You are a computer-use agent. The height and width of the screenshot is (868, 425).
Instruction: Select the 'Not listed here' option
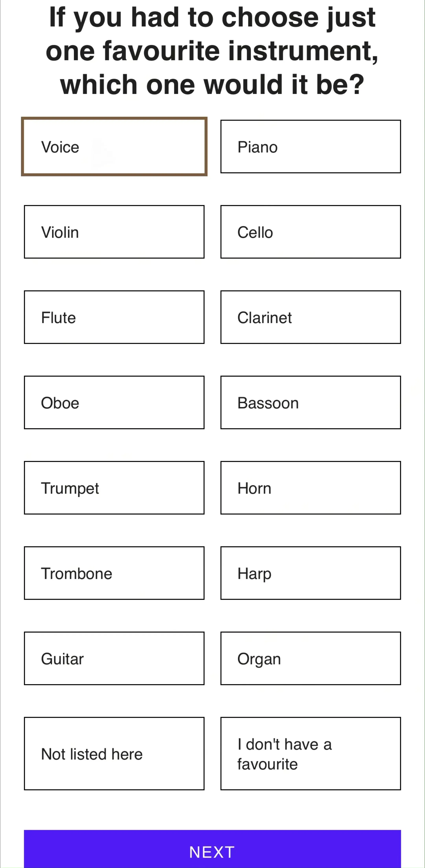pyautogui.click(x=114, y=754)
